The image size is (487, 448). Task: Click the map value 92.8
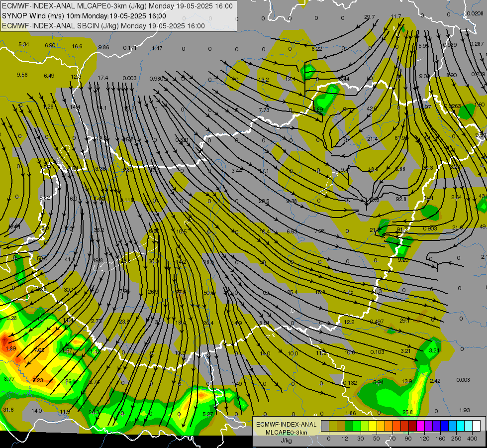pyautogui.click(x=401, y=199)
